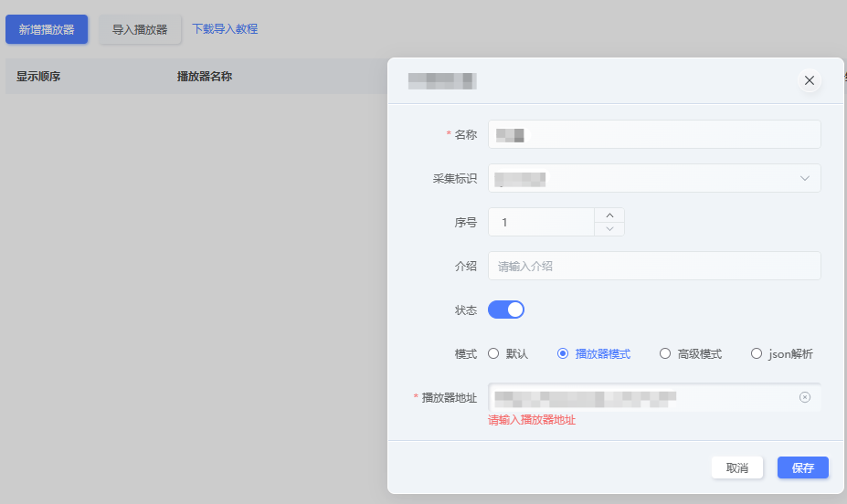Click the 介绍 input field
847x504 pixels.
[x=654, y=266]
